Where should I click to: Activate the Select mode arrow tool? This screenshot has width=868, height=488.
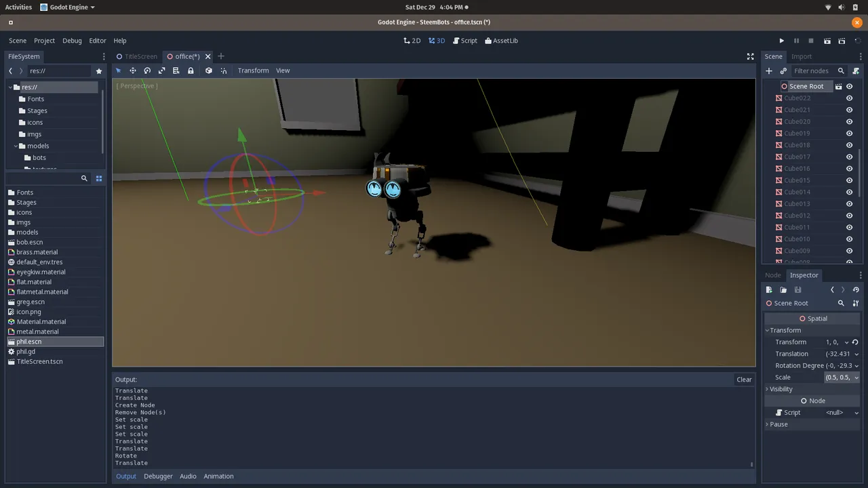(x=118, y=70)
